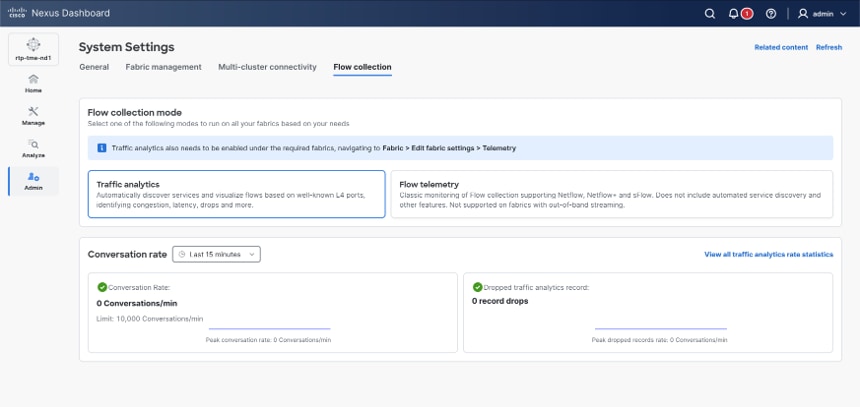Open the help question mark icon
860x407 pixels.
[771, 14]
